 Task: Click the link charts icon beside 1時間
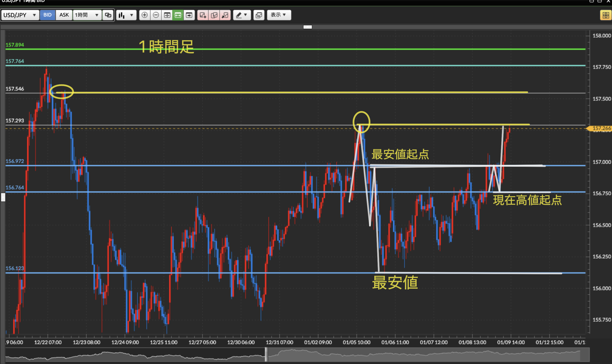[108, 15]
